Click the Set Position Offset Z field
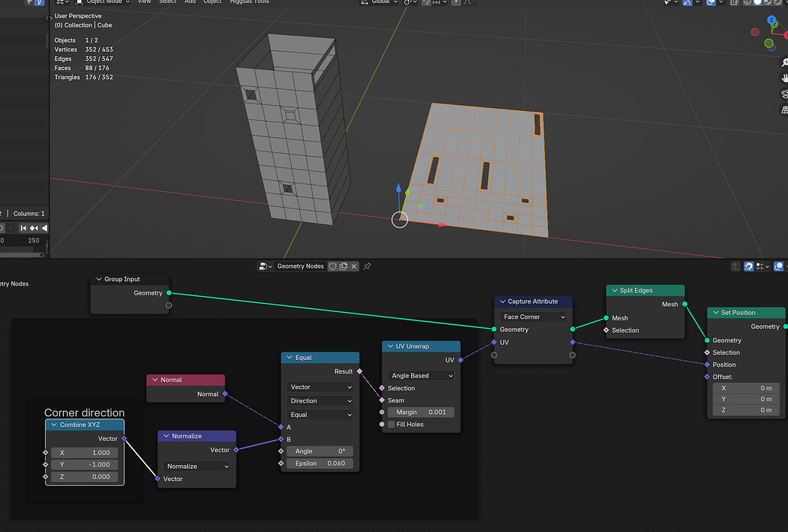The width and height of the screenshot is (788, 532). point(746,410)
